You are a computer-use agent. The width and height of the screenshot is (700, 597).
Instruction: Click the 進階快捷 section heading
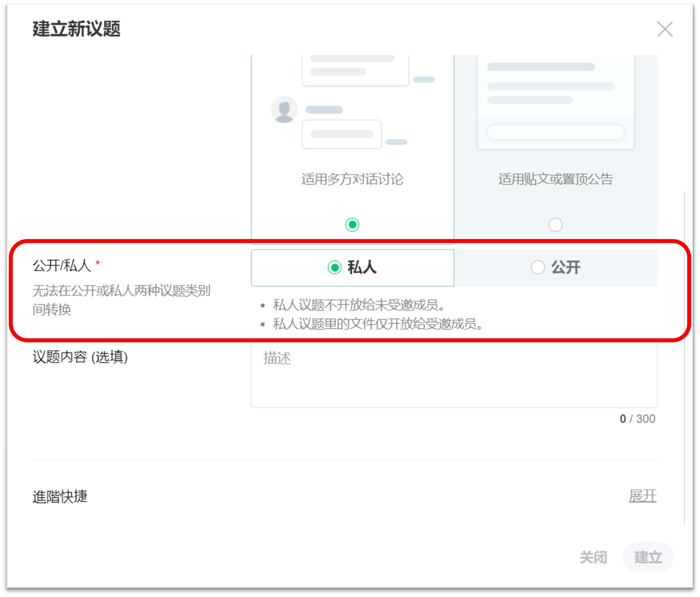(x=60, y=497)
